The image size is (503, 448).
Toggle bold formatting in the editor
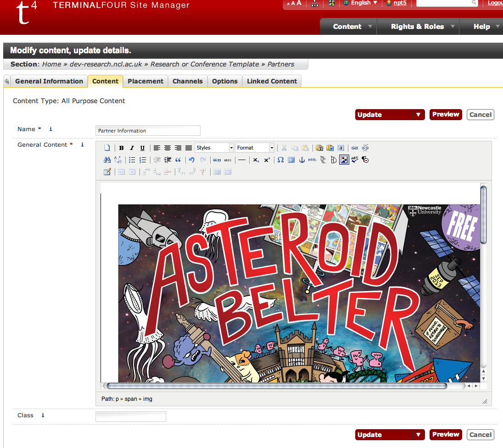tap(121, 148)
